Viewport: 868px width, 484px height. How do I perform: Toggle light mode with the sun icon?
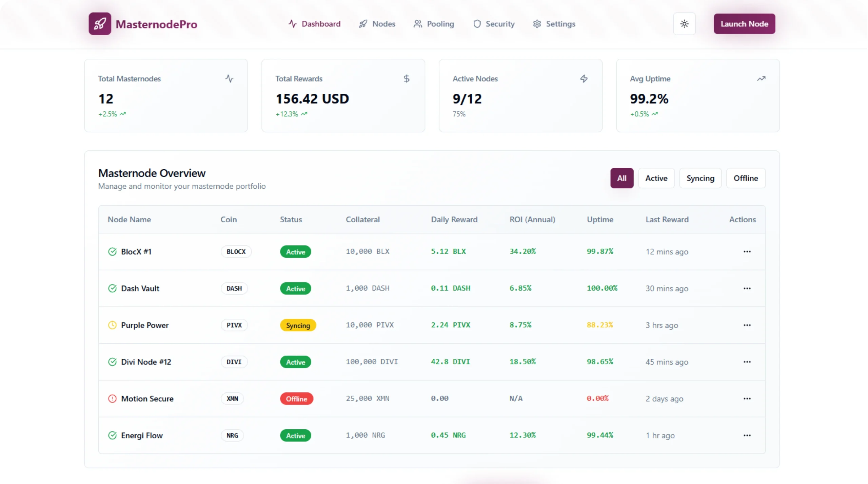[x=684, y=24]
